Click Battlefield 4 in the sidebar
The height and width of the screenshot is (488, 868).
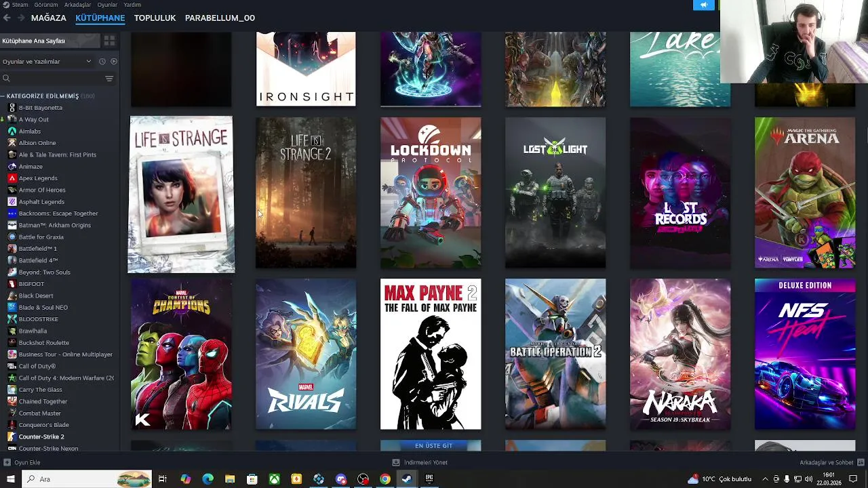38,260
